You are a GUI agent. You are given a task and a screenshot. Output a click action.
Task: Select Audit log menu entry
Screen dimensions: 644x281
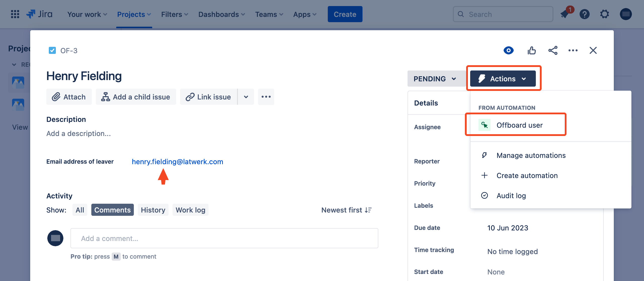(551, 196)
